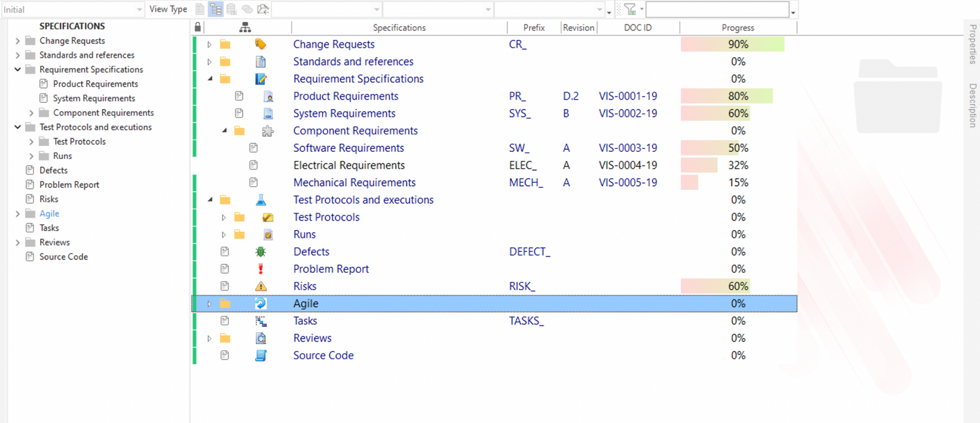This screenshot has height=423, width=980.
Task: Click the filter text input field
Action: (717, 10)
